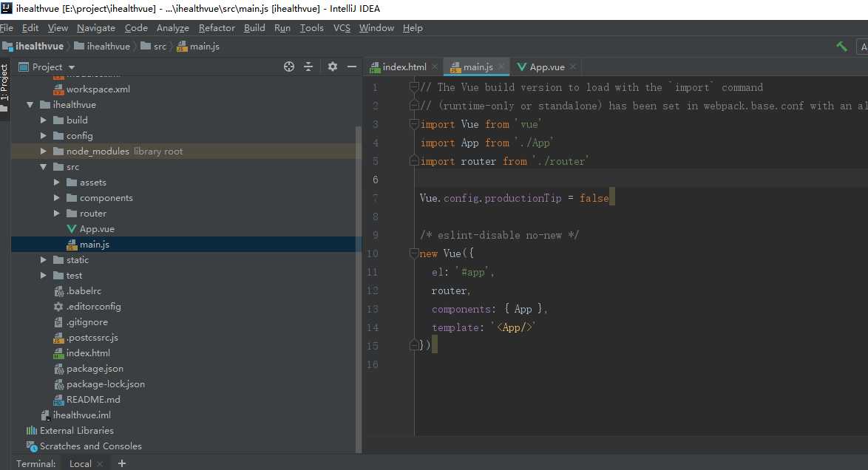Open the VCS menu
Viewport: 868px width, 470px height.
pos(342,27)
